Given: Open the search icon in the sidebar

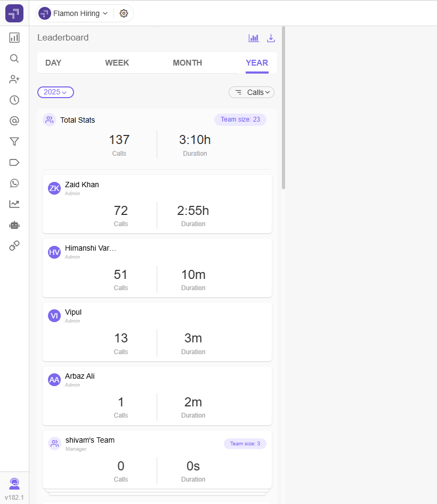Looking at the screenshot, I should [x=14, y=58].
